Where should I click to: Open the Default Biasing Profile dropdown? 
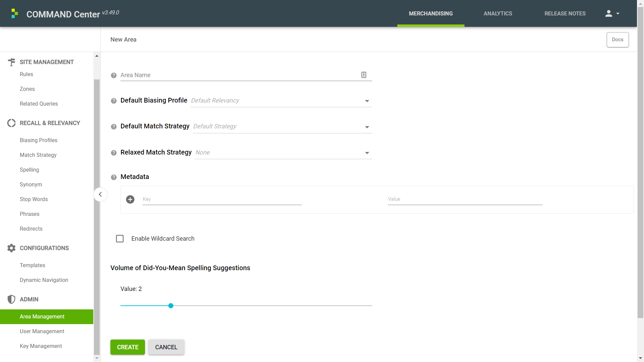tap(281, 101)
